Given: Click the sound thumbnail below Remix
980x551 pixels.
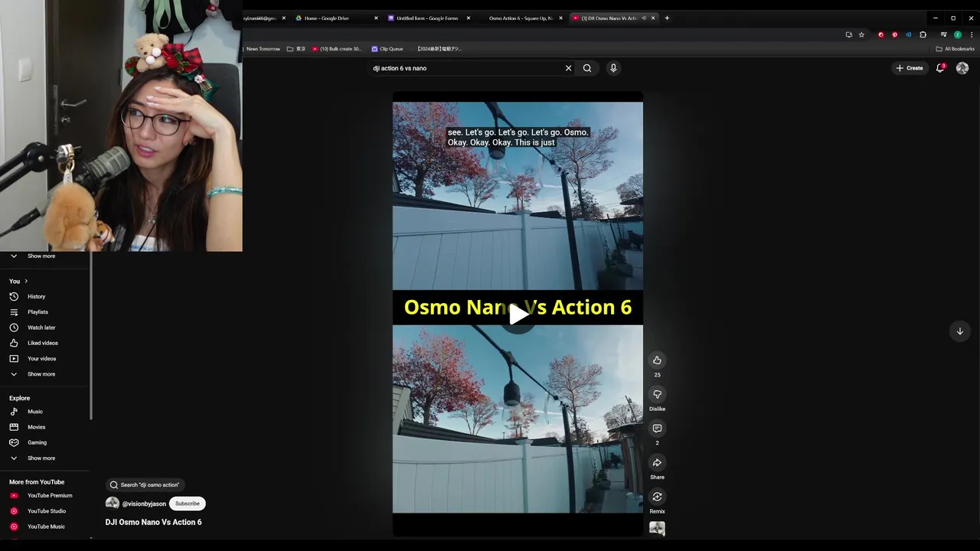Looking at the screenshot, I should (657, 529).
